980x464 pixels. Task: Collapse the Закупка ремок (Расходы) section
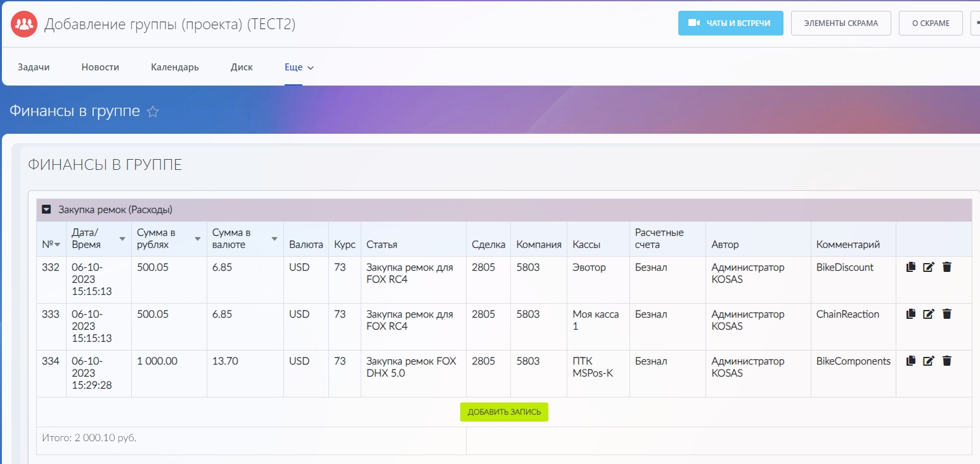[x=46, y=209]
